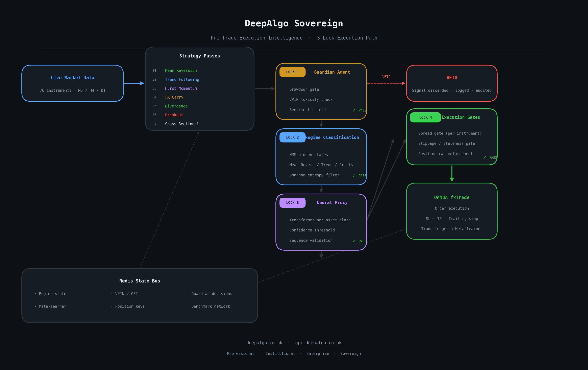
Task: Click the VETO label on dashed arrow
Action: tap(386, 77)
